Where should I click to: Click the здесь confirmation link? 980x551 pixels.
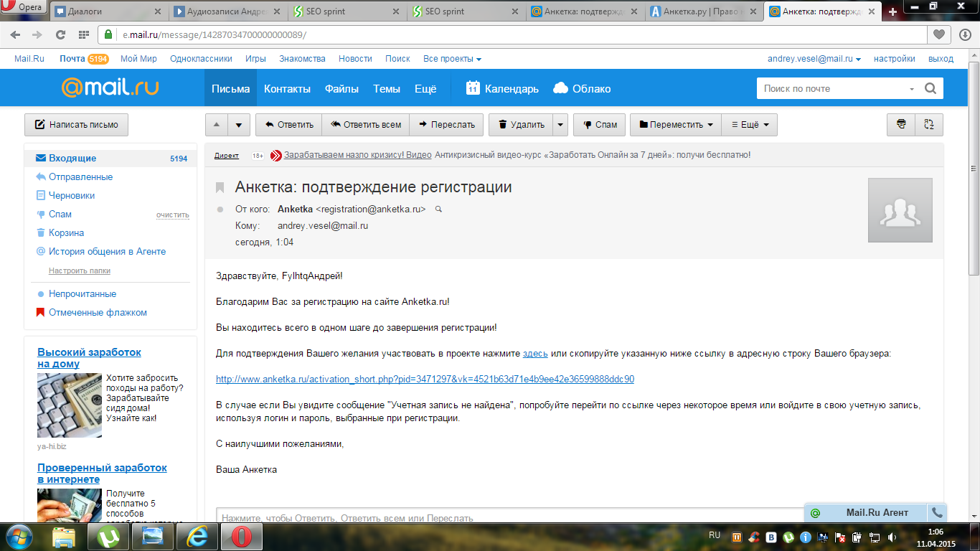tap(535, 354)
